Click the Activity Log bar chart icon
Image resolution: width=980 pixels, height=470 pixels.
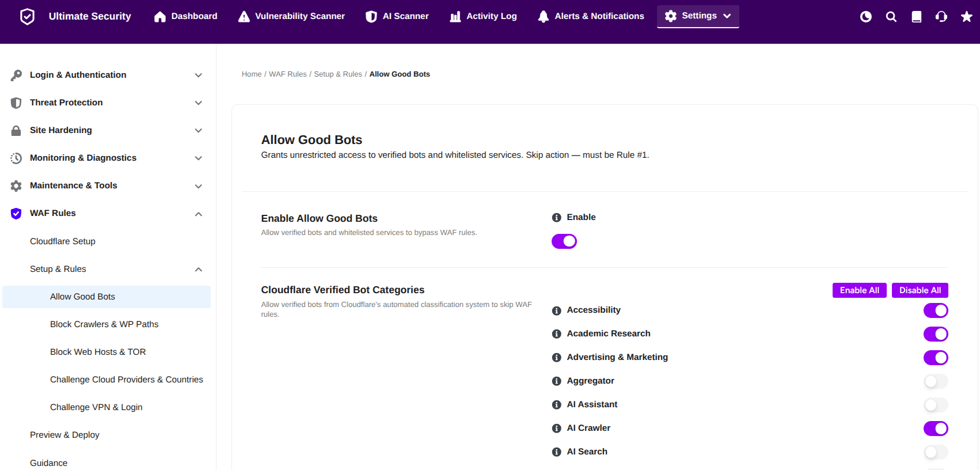tap(455, 17)
